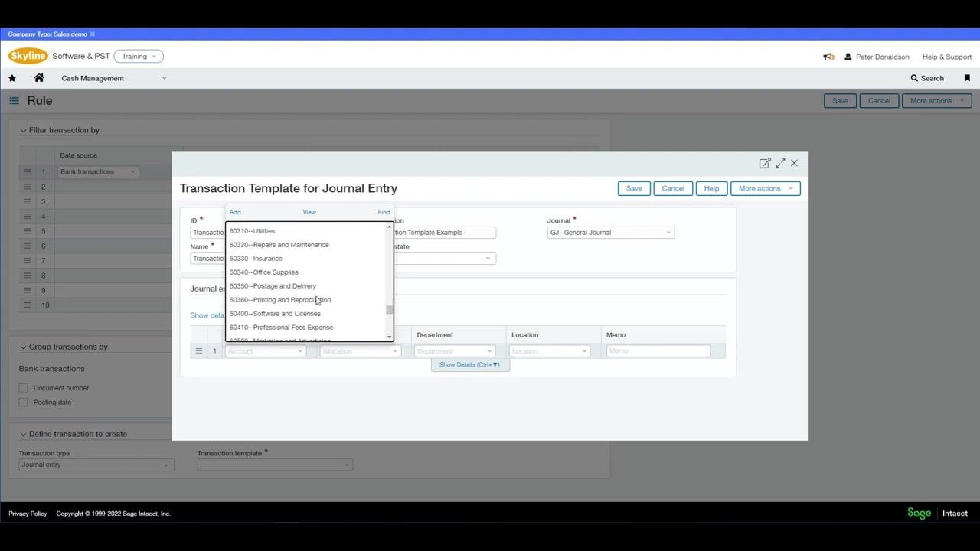Click Show Details (Ctrl+▼) button
The height and width of the screenshot is (551, 980).
469,365
